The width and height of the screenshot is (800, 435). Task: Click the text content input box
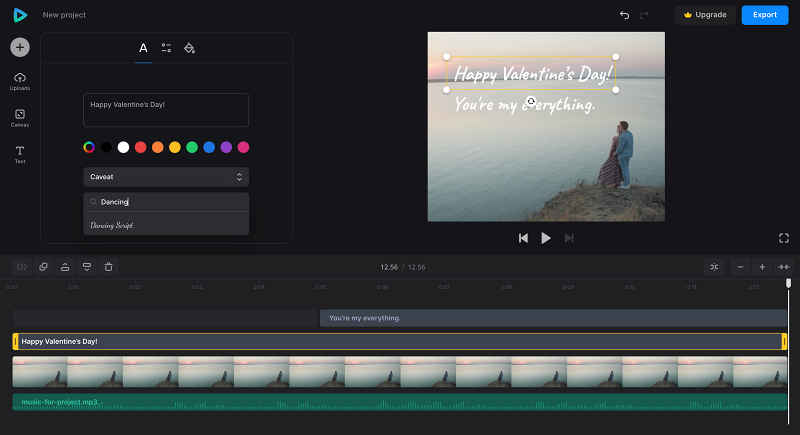point(166,110)
